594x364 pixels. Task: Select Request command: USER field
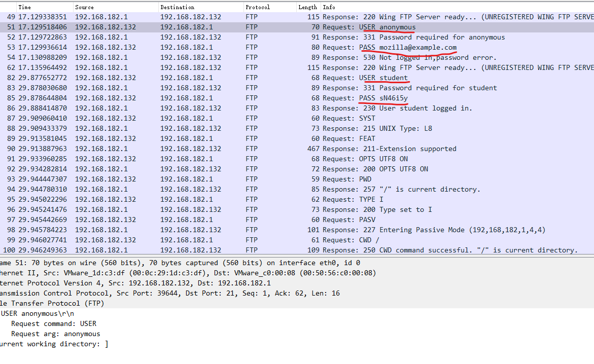click(297, 324)
